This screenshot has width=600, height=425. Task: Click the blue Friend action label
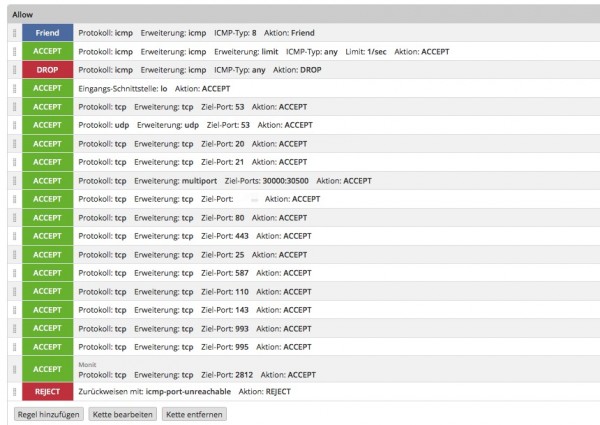point(47,33)
